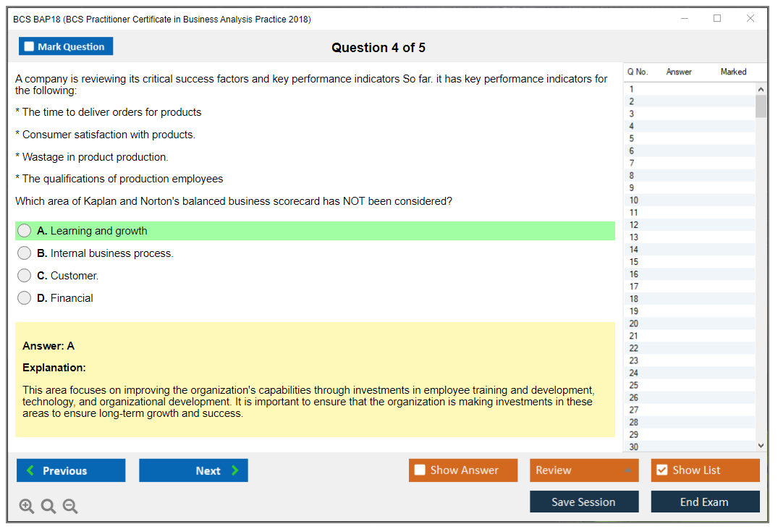Click the zoom in magnifier icon

27,507
